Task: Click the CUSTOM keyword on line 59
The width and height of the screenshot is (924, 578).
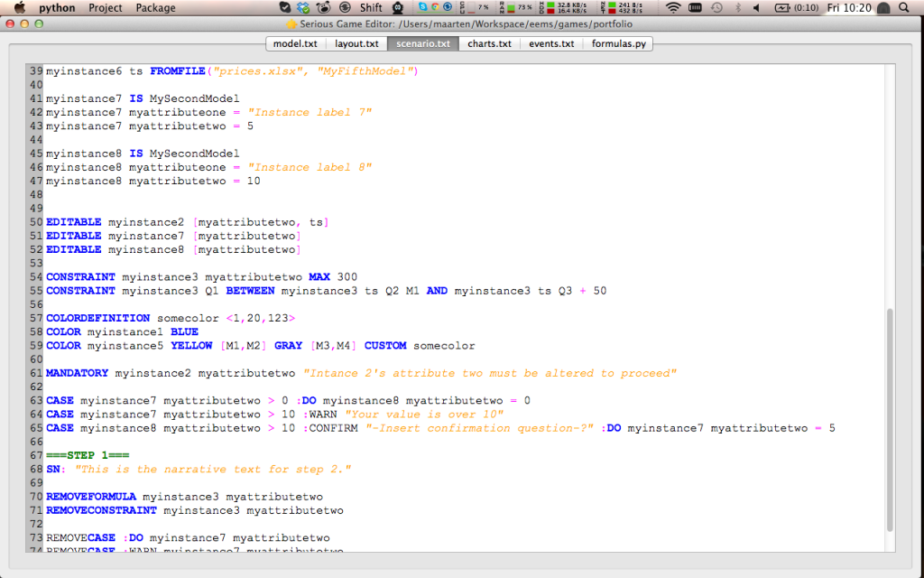Action: (x=385, y=345)
